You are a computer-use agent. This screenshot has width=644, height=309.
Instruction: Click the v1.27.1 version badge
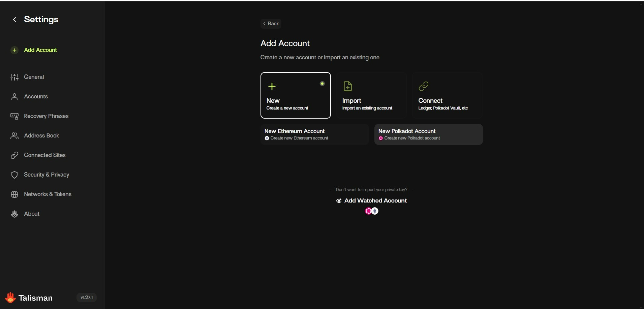(87, 298)
